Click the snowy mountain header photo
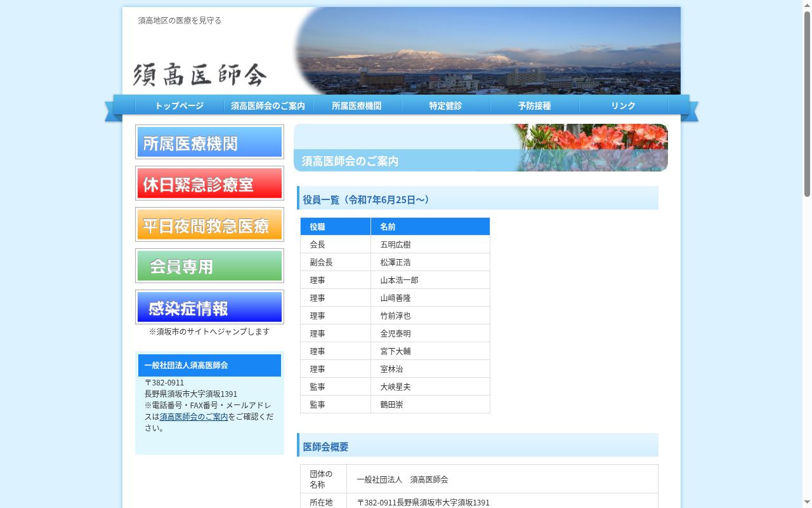The height and width of the screenshot is (508, 812). (x=487, y=51)
